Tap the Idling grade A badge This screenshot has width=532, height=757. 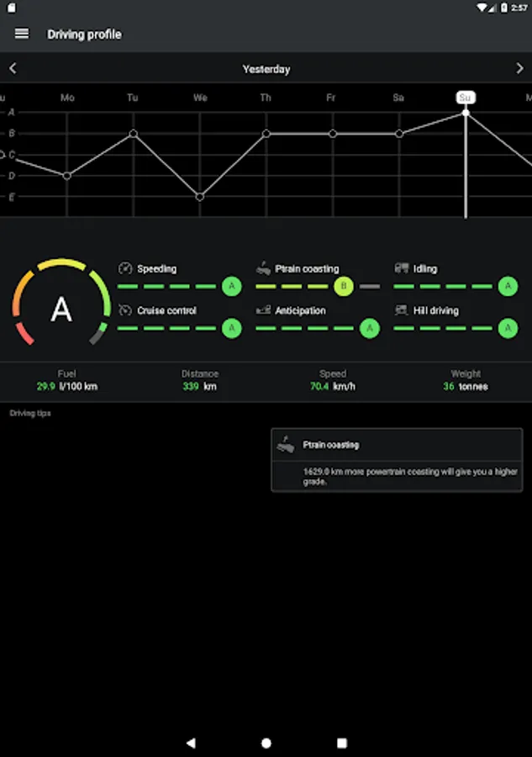(508, 286)
